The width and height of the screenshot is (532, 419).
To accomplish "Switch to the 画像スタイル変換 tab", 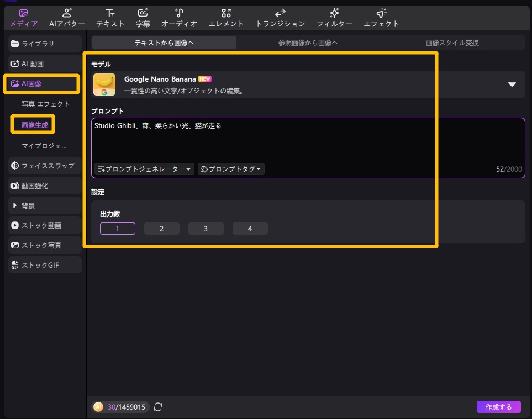I will 452,42.
